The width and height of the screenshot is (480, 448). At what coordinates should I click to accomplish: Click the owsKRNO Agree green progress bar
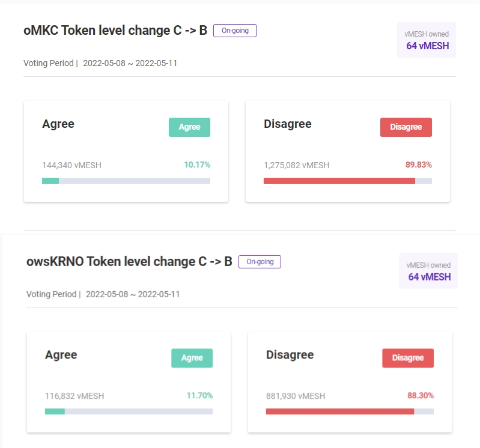pyautogui.click(x=55, y=411)
